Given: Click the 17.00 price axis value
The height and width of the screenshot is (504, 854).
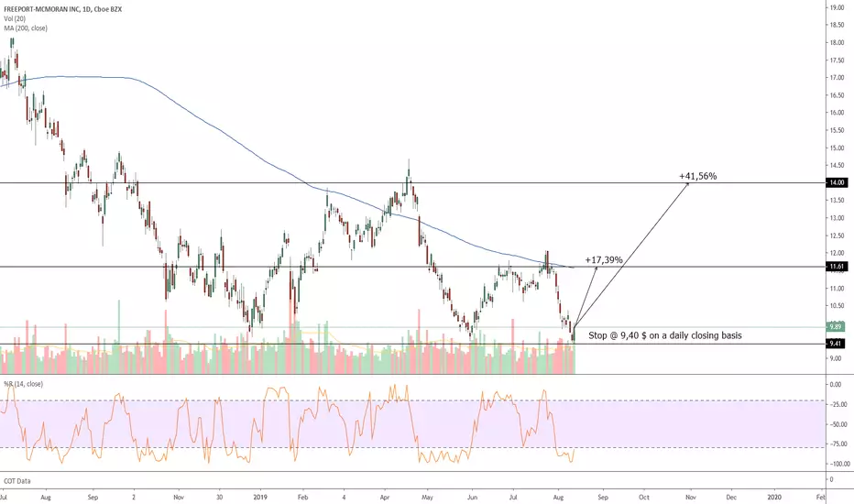Looking at the screenshot, I should pos(838,78).
